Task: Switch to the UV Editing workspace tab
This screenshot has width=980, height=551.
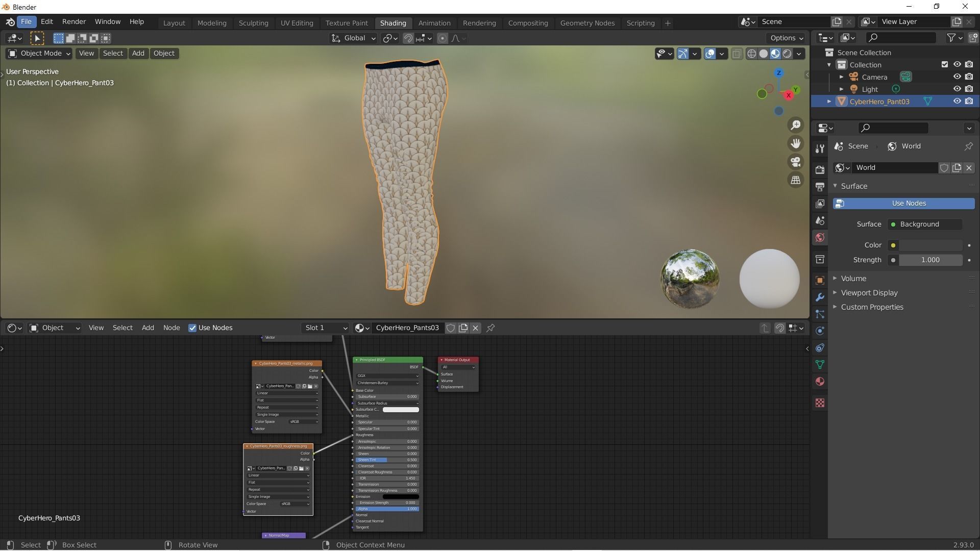Action: coord(297,23)
